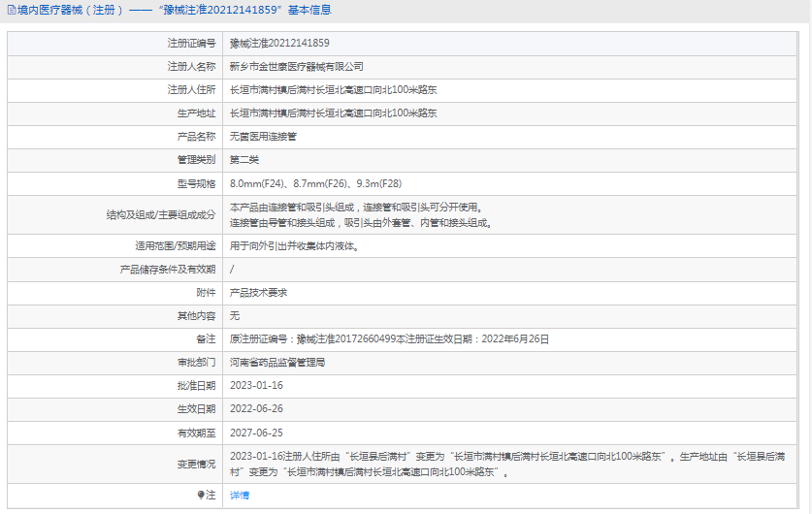The width and height of the screenshot is (812, 514).
Task: Click the line 本产品由连接管和吸引头组成
Action: click(357, 207)
